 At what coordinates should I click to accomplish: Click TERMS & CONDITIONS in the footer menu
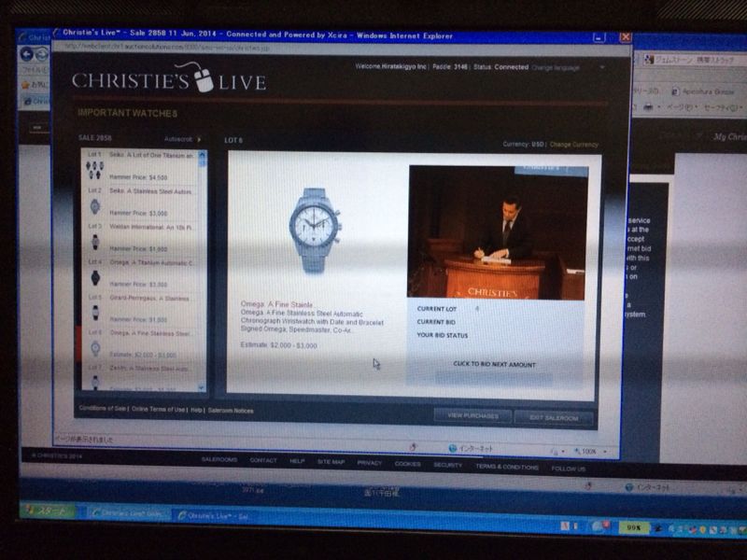[x=507, y=467]
